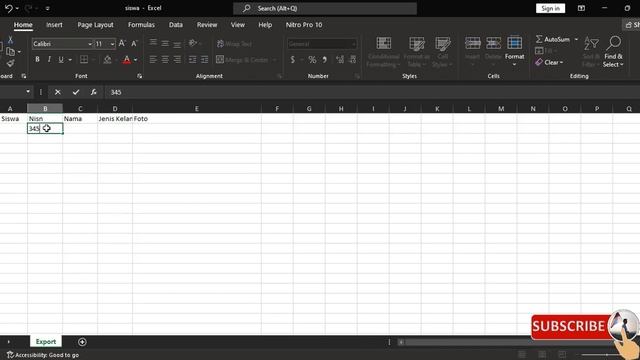Click the Comma Style icon

click(324, 60)
